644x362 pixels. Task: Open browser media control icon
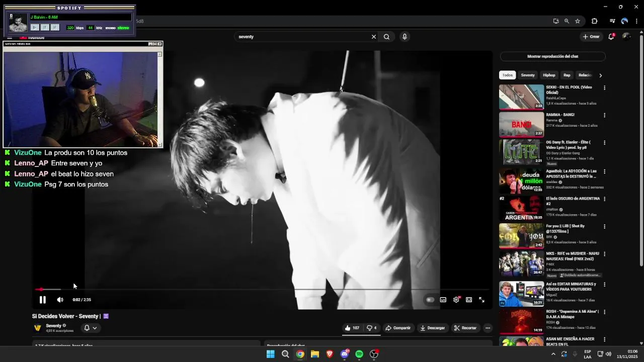(612, 21)
